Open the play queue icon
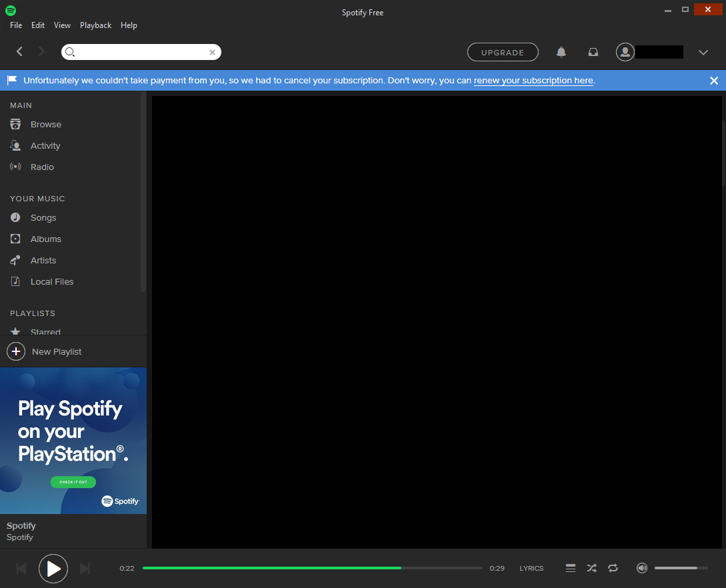 click(571, 568)
